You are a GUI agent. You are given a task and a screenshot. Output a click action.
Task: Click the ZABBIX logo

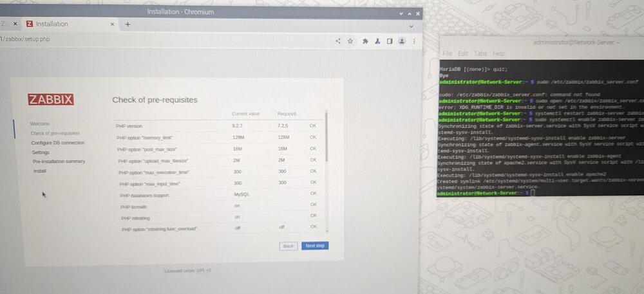click(x=51, y=99)
